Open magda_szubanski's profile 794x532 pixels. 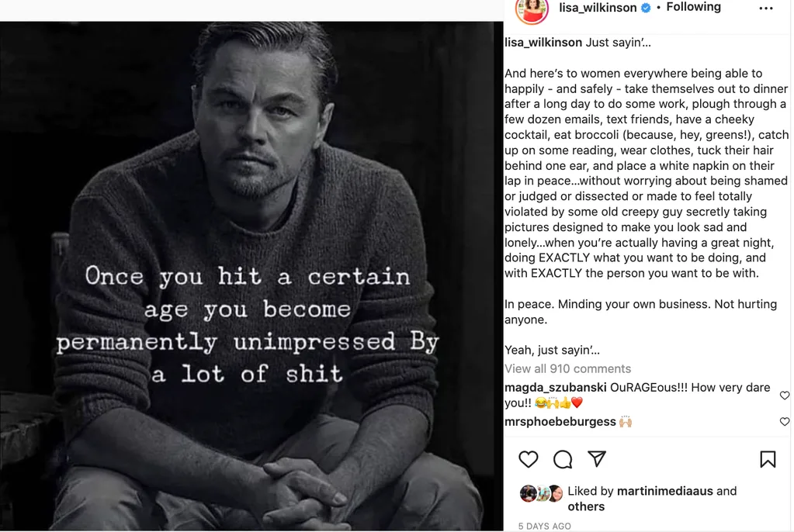pos(556,388)
